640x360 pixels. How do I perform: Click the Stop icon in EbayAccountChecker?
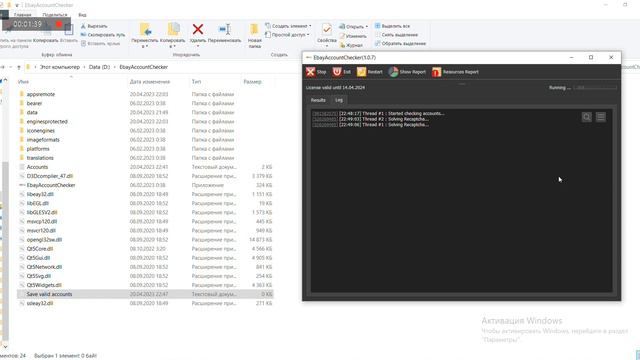pos(311,72)
